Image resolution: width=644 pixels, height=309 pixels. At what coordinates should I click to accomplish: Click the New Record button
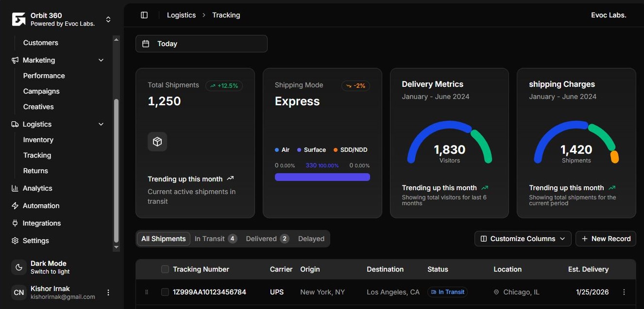click(x=606, y=238)
